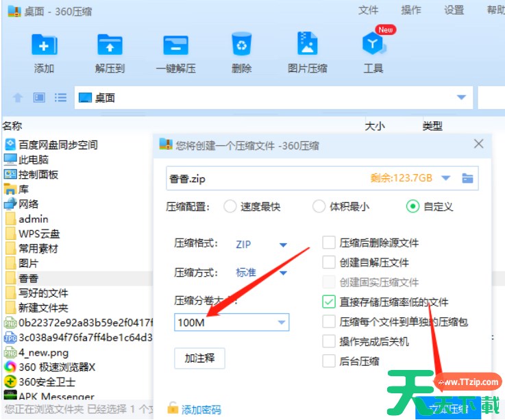
Task: Uncheck 直接存储压缩率低的文件
Action: [x=329, y=301]
